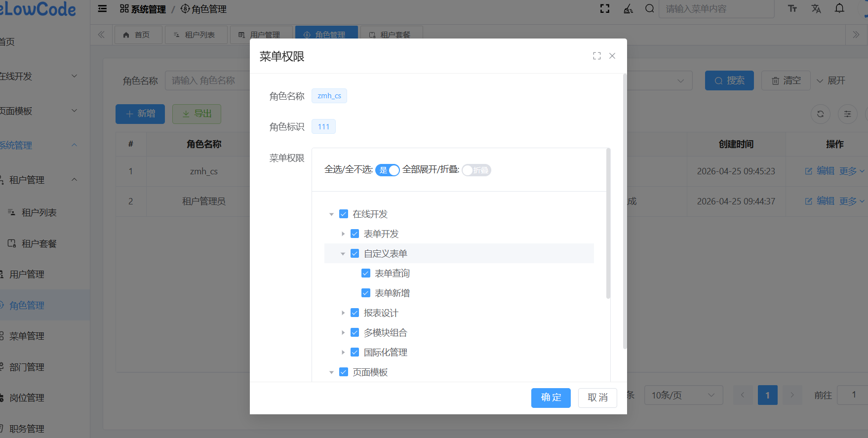The width and height of the screenshot is (868, 438).
Task: Uncheck the 表单查询 checkbox
Action: pyautogui.click(x=366, y=273)
